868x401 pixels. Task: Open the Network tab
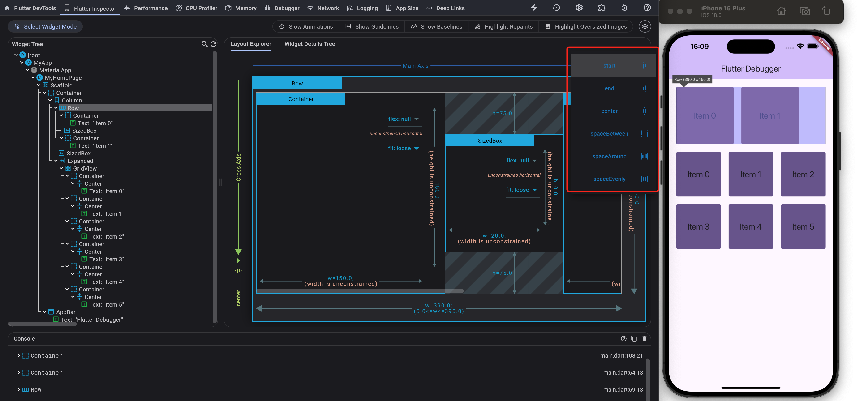[x=323, y=8]
